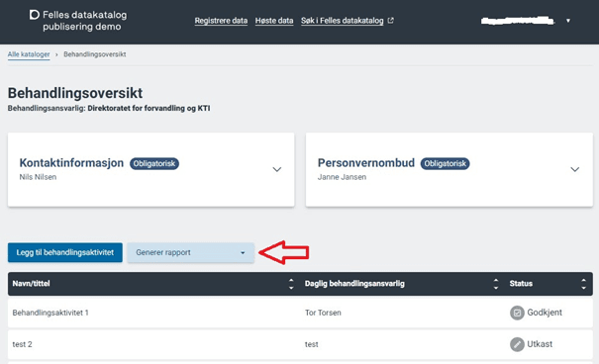Click the Personvernombud heading
Screen dimensions: 599x364
pos(366,163)
